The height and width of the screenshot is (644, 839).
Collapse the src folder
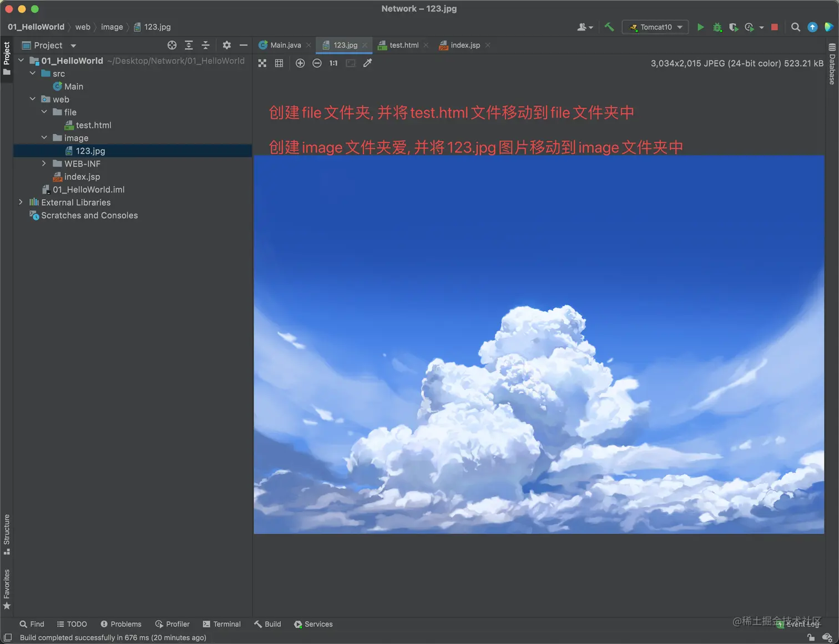[x=33, y=73]
